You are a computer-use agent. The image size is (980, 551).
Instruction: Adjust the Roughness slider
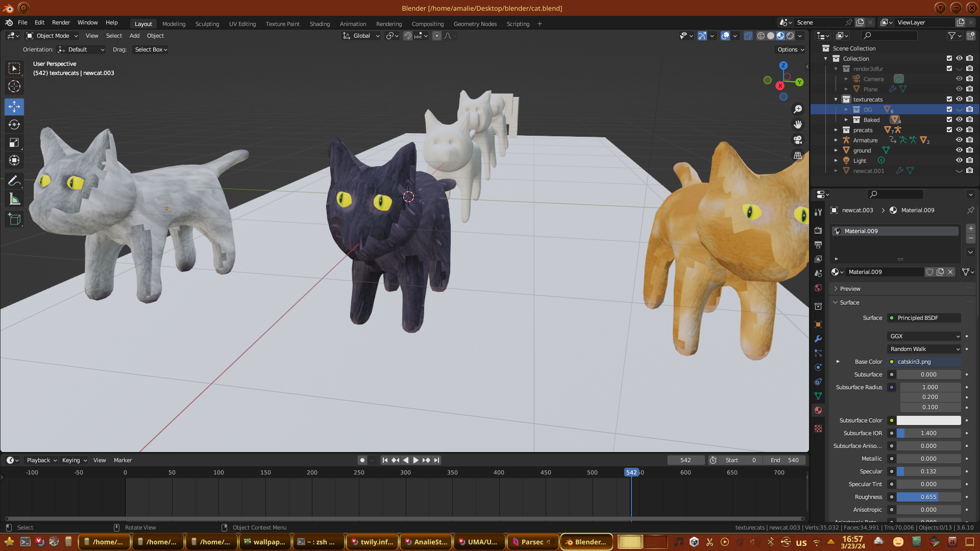(x=928, y=497)
